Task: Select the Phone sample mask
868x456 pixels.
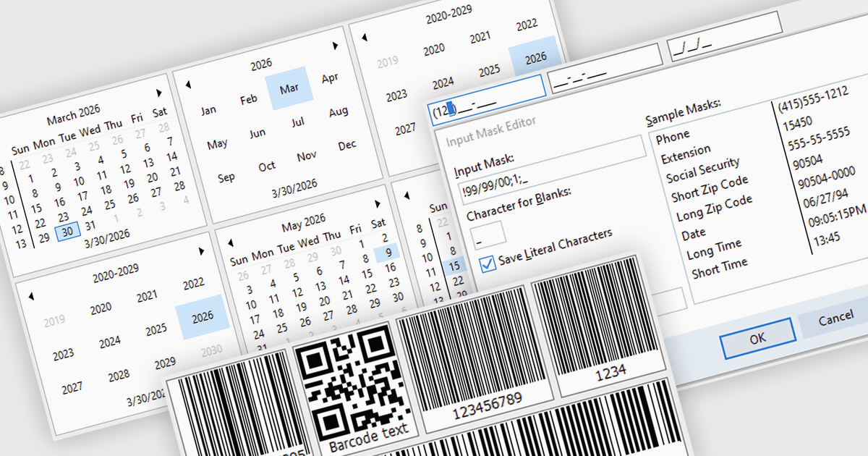Action: coord(673,135)
